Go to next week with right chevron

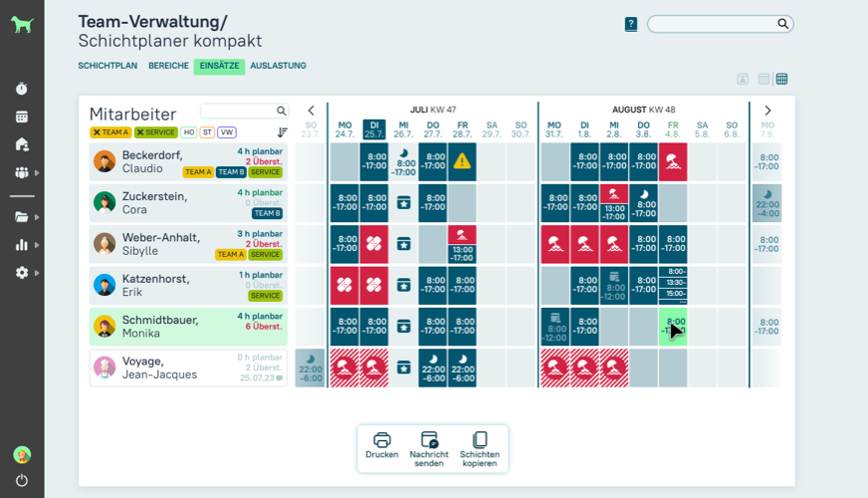coord(767,111)
